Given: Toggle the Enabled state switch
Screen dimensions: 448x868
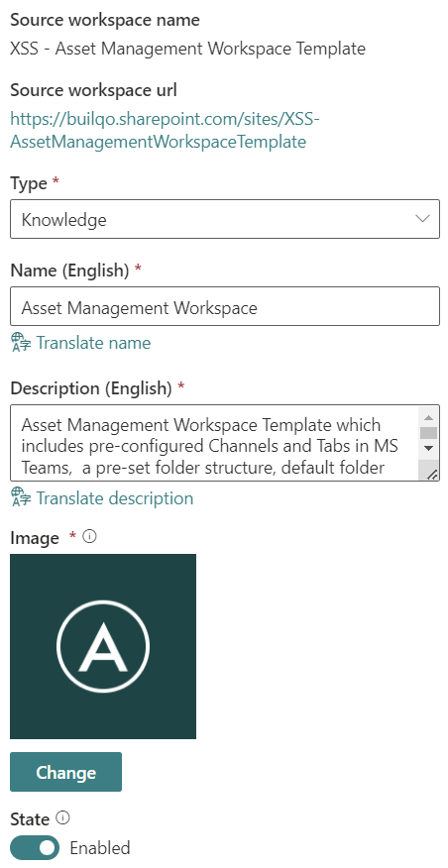Looking at the screenshot, I should (35, 847).
